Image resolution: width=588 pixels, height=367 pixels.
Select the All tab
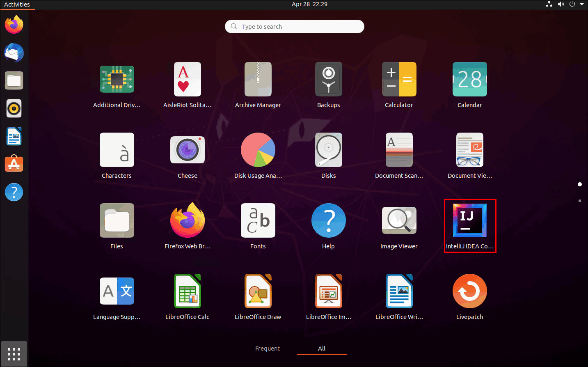coord(322,349)
